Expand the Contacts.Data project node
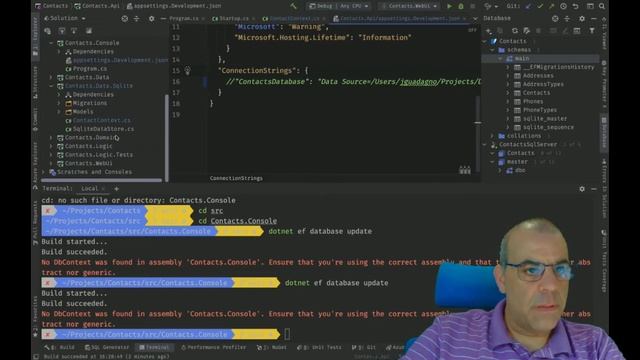Screen dimensions: 640x360 51,77
